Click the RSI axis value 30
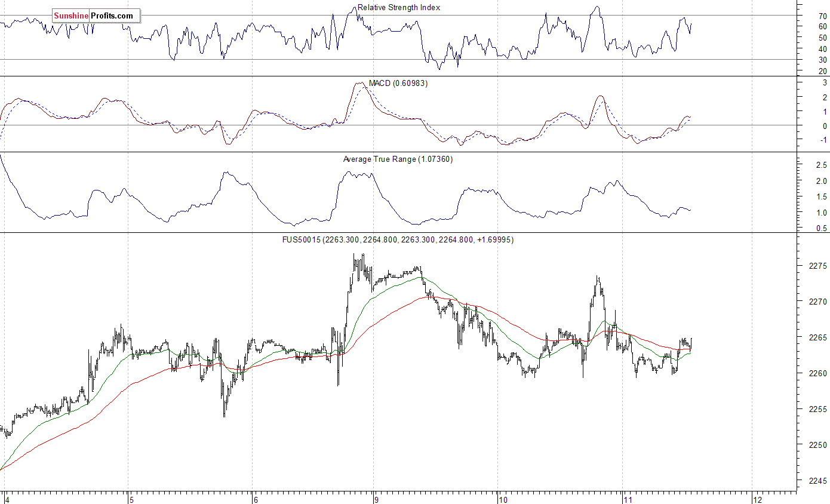 coord(822,60)
